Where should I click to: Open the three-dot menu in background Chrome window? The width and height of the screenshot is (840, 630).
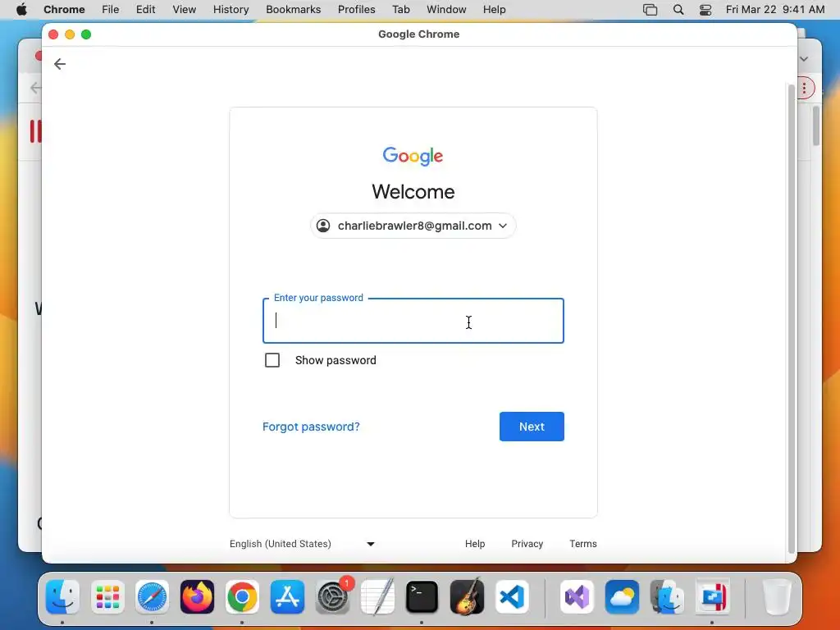pos(805,89)
